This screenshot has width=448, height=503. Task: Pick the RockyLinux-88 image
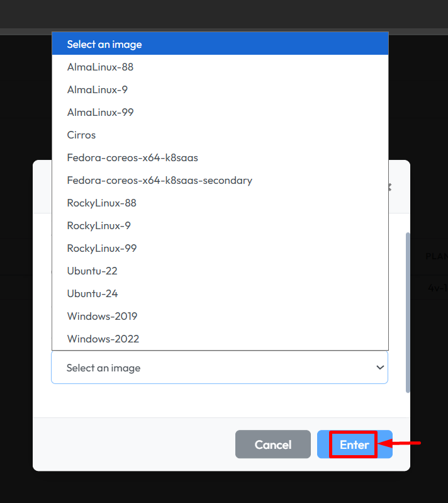(x=102, y=203)
